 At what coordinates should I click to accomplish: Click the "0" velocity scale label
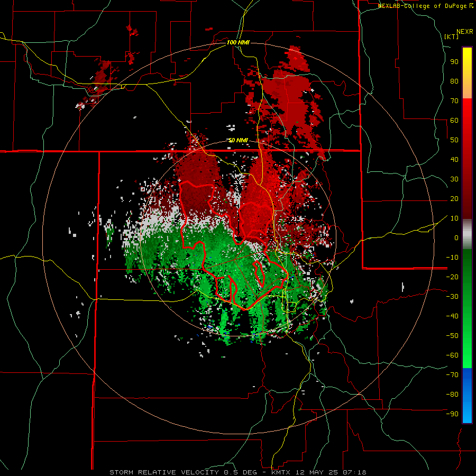(456, 237)
